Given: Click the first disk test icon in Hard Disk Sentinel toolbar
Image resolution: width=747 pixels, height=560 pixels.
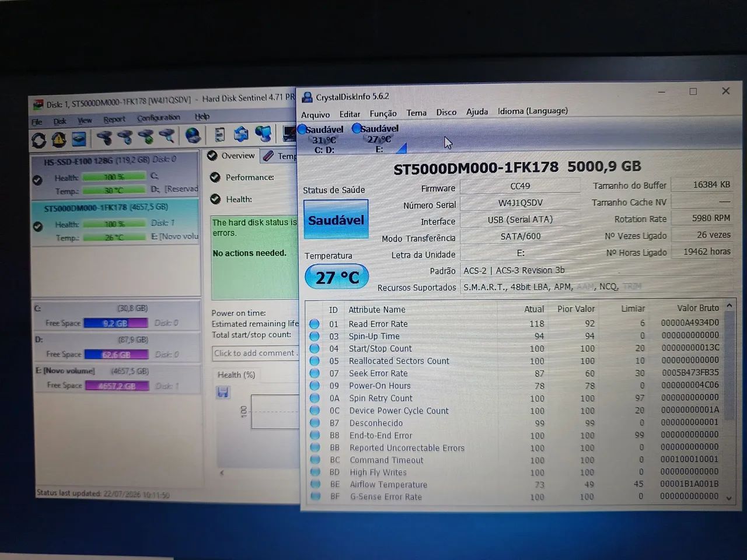Looking at the screenshot, I should coord(104,138).
